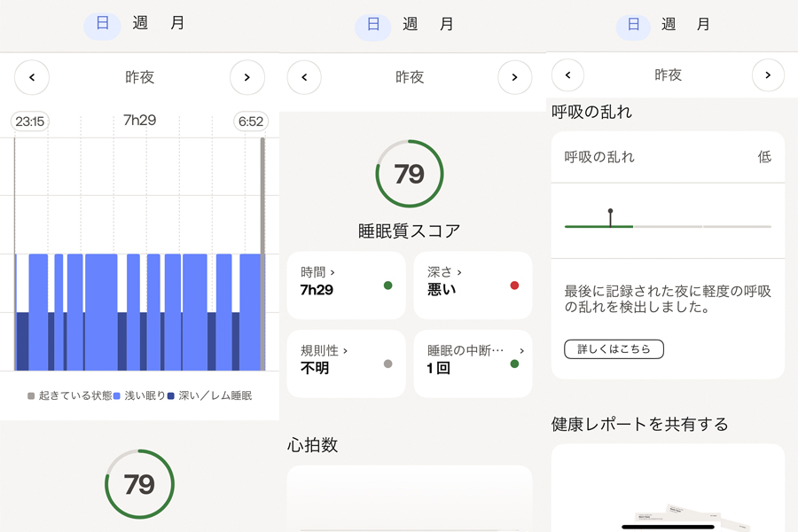Tap the 6:52 wake time label

click(250, 121)
